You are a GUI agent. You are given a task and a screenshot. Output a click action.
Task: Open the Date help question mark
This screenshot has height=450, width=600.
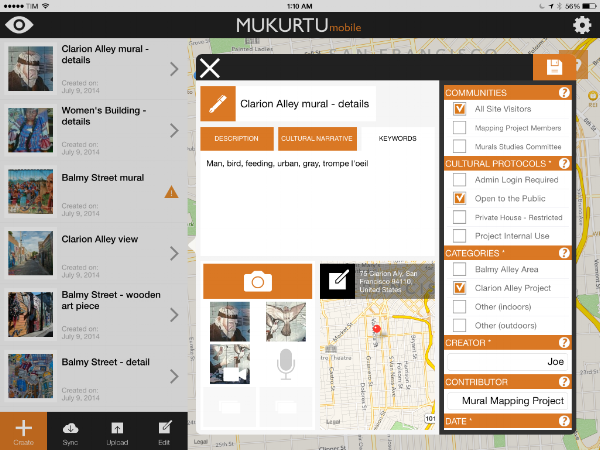[x=564, y=421]
